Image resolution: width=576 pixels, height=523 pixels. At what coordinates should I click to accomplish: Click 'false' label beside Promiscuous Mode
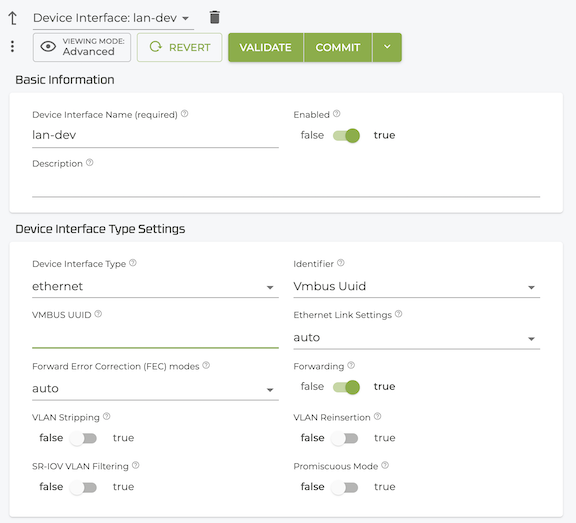tap(312, 487)
